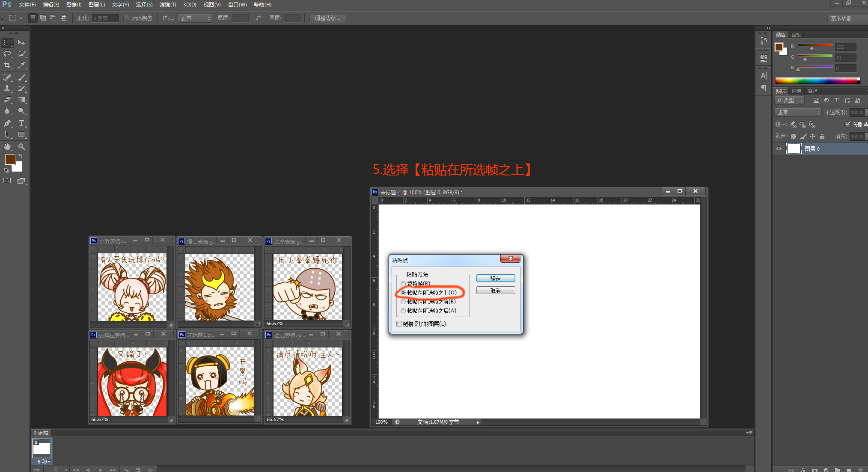Select the Zoom tool
868x472 pixels.
pyautogui.click(x=21, y=147)
